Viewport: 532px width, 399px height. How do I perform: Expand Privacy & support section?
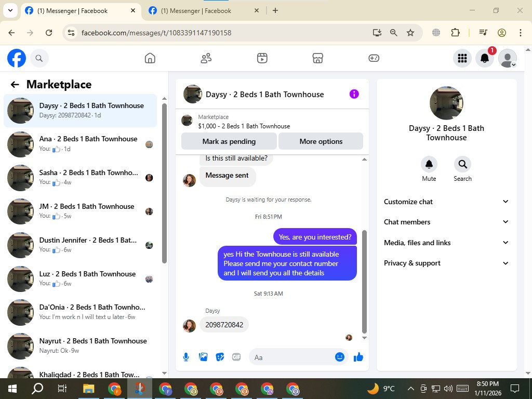[446, 263]
